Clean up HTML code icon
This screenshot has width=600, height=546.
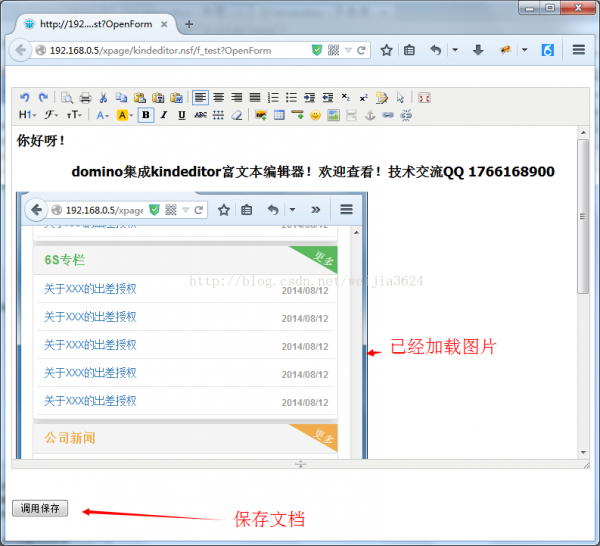coord(382,98)
